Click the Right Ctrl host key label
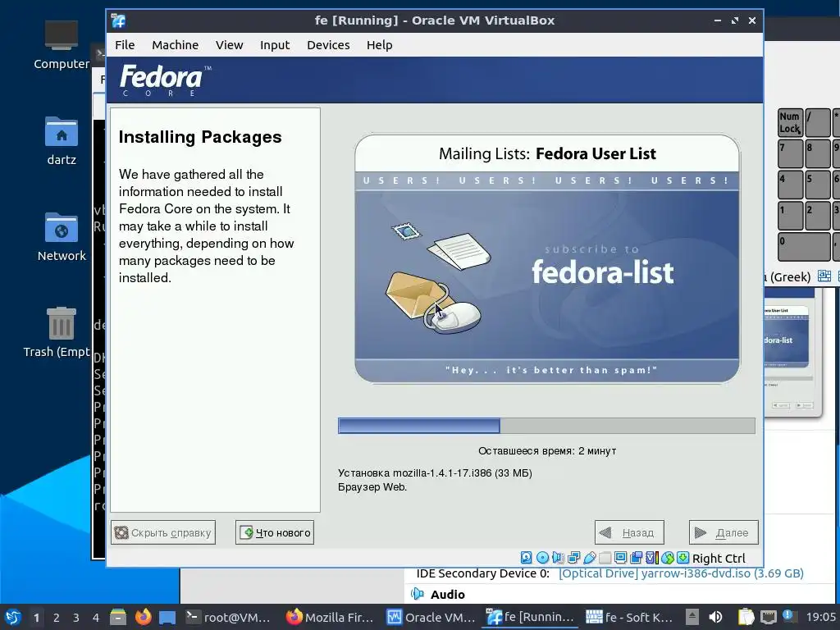840x630 pixels. point(719,558)
